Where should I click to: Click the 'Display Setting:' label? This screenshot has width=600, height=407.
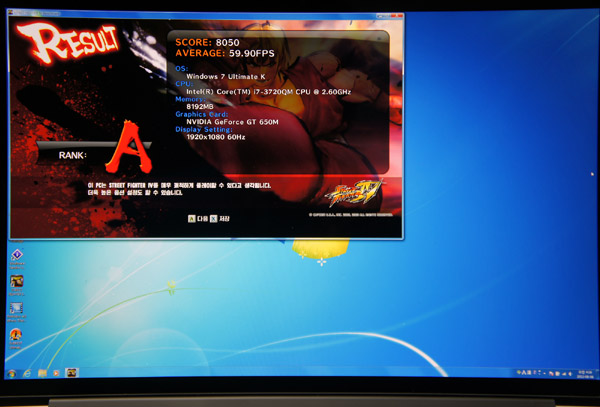[x=204, y=129]
